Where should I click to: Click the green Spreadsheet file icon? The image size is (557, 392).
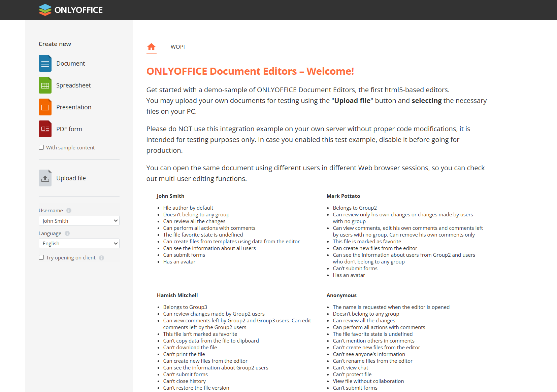(45, 85)
